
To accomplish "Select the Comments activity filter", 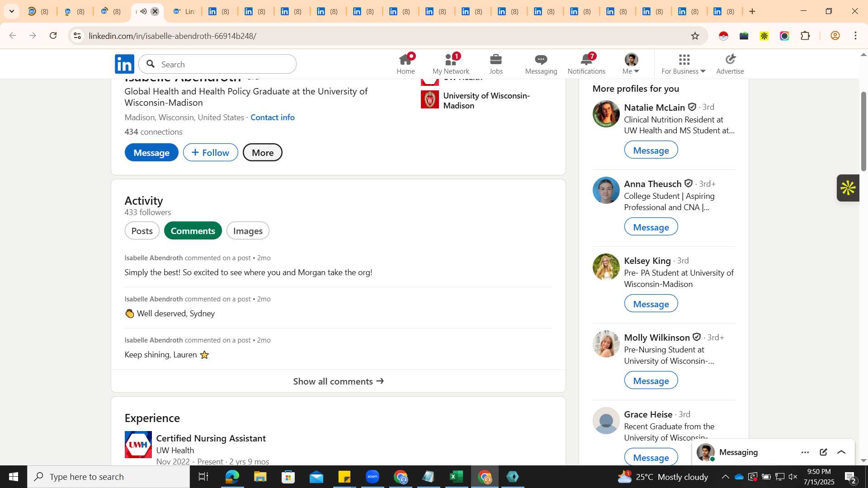I will tap(193, 231).
